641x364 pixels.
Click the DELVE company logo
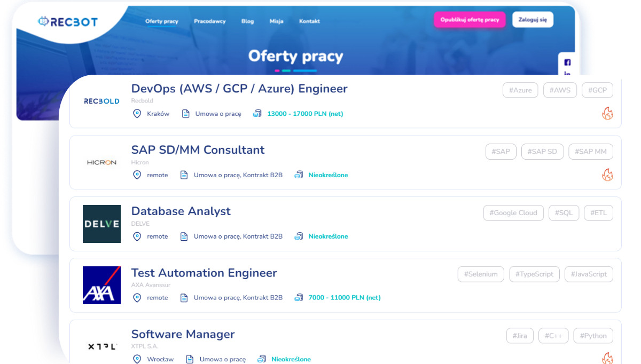point(101,224)
